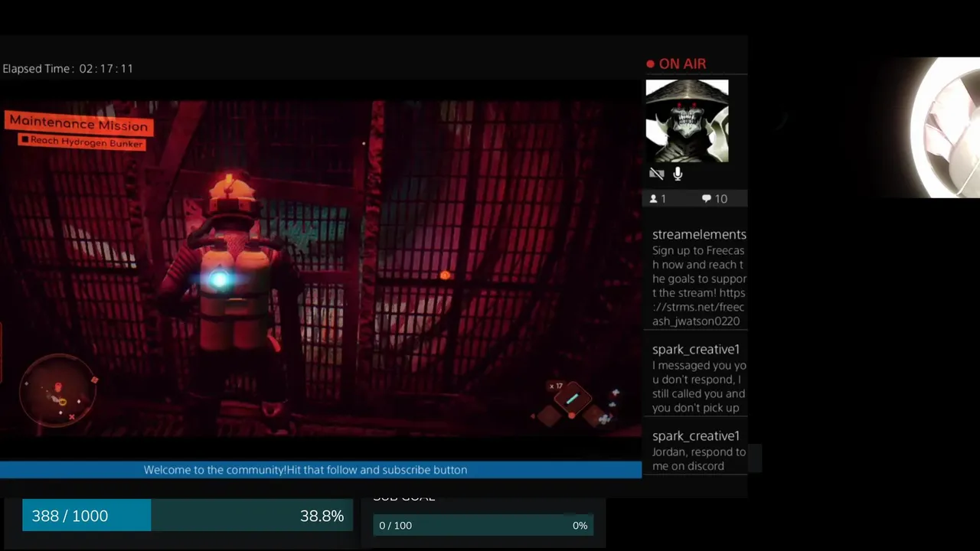Click the 38.8% goal percentage
Screen dimensions: 980x551
point(322,517)
